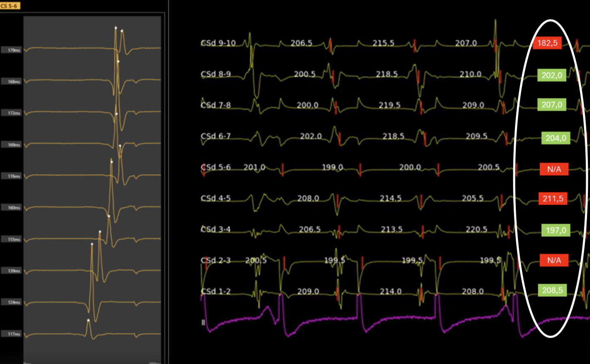590x364 pixels.
Task: Select the 168ms waveform label
Action: (12, 82)
